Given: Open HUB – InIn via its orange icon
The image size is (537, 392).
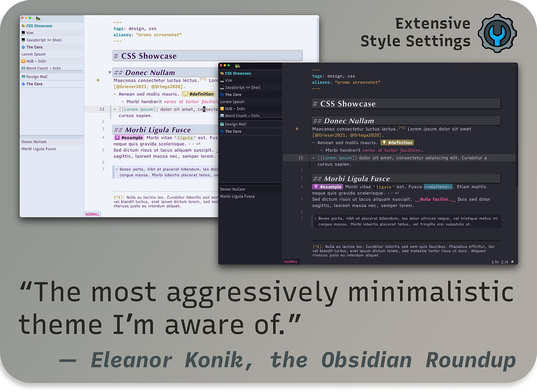Looking at the screenshot, I should [x=24, y=61].
